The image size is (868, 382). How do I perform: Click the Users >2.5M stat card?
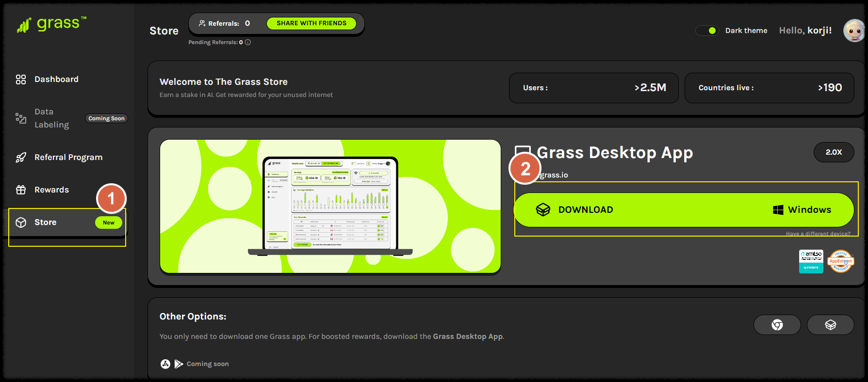[594, 88]
